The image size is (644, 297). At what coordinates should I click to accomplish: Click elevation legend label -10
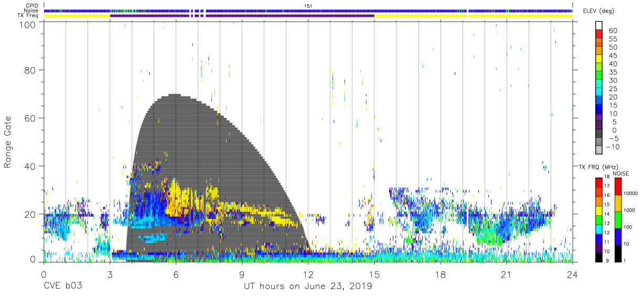(613, 147)
